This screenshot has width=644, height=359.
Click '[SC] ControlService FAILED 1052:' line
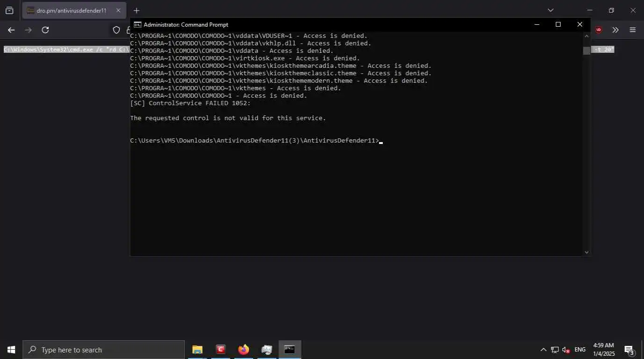pos(190,103)
